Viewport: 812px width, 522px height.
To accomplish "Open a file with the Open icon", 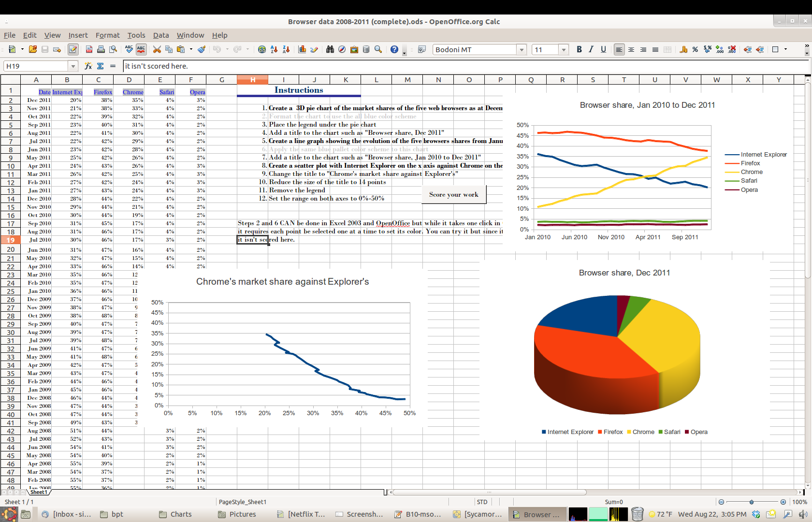I will (33, 49).
